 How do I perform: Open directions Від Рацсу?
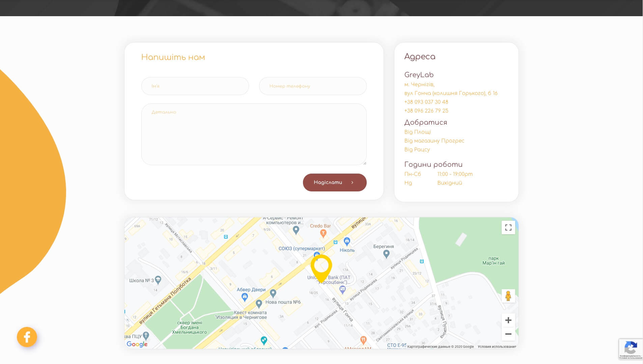pyautogui.click(x=417, y=149)
